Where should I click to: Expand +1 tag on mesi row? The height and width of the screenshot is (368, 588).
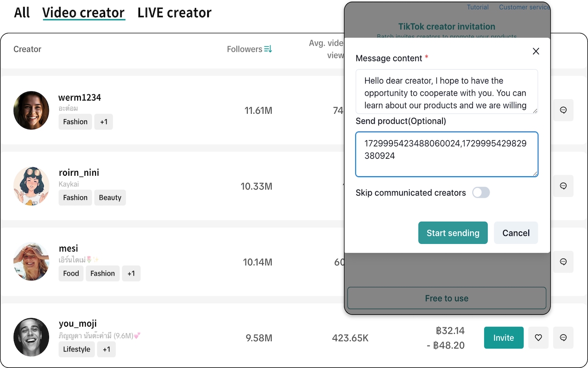coord(131,273)
